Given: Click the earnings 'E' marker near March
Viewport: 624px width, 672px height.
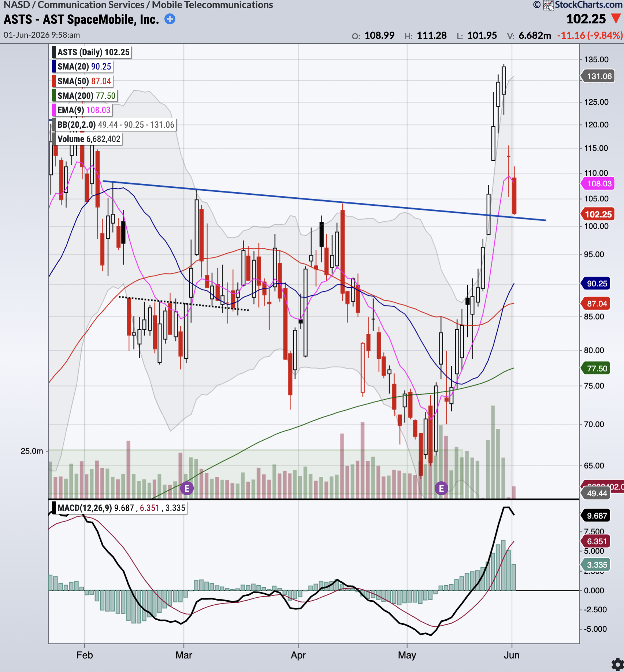Looking at the screenshot, I should (187, 488).
